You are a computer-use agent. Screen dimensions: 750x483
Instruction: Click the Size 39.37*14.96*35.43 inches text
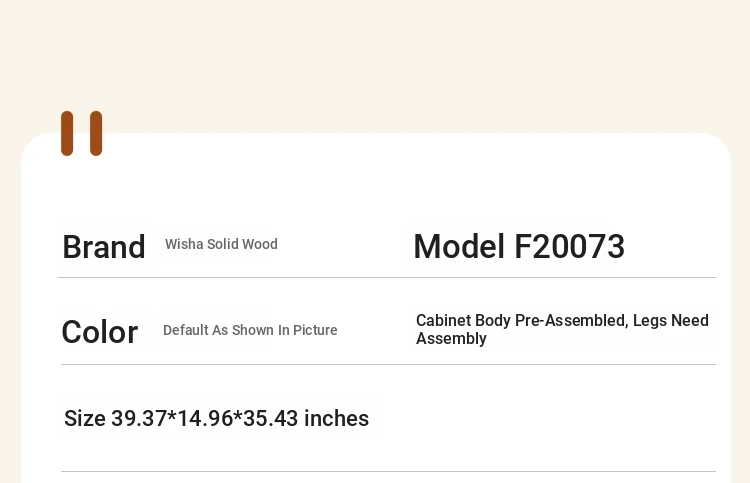point(217,418)
